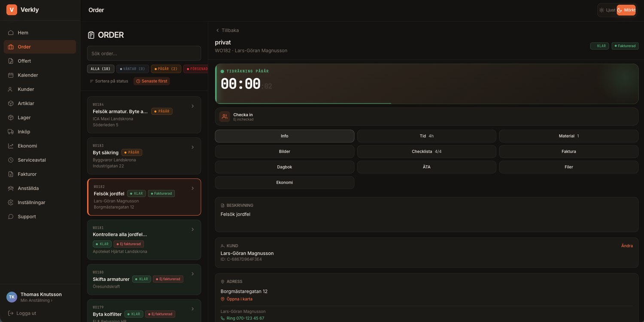This screenshot has width=644, height=322.
Task: Open the Material 1 tab
Action: [x=569, y=136]
